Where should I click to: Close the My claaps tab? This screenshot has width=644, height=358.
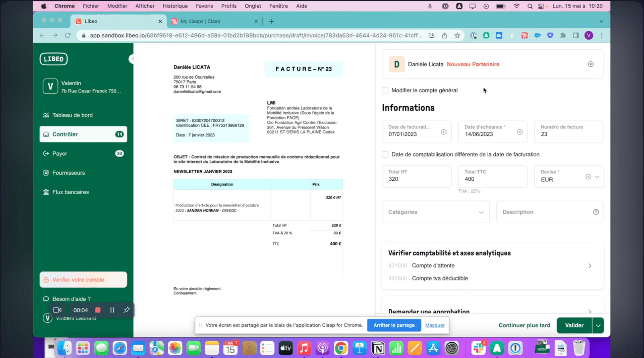pos(256,21)
